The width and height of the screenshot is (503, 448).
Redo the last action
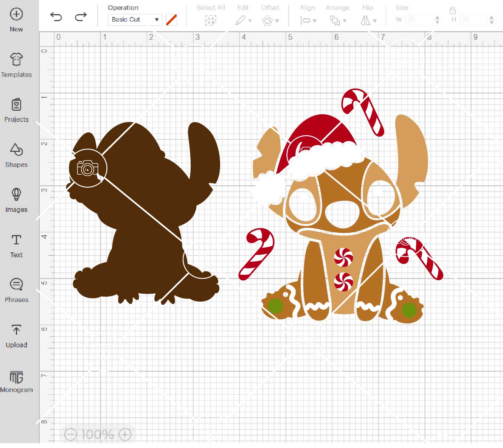coord(81,17)
